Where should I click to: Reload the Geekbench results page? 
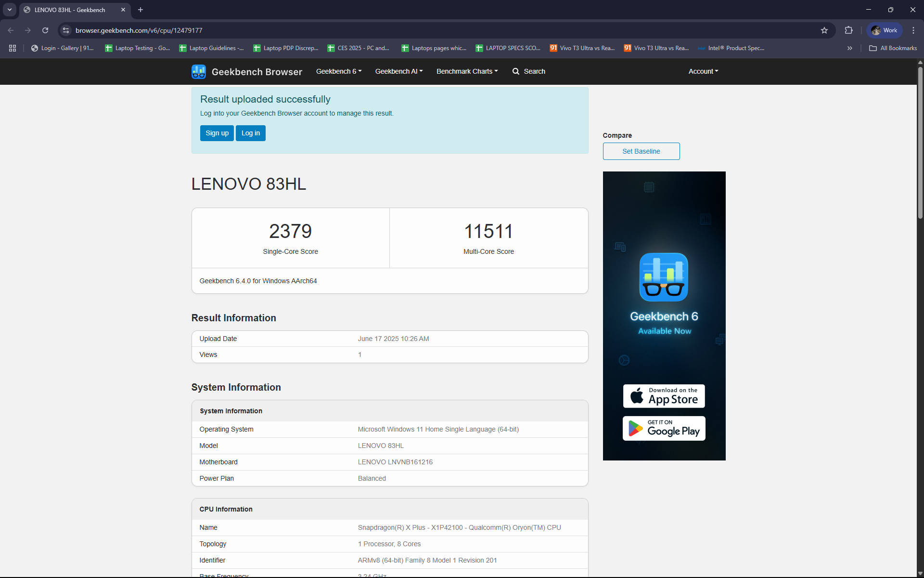pyautogui.click(x=45, y=30)
